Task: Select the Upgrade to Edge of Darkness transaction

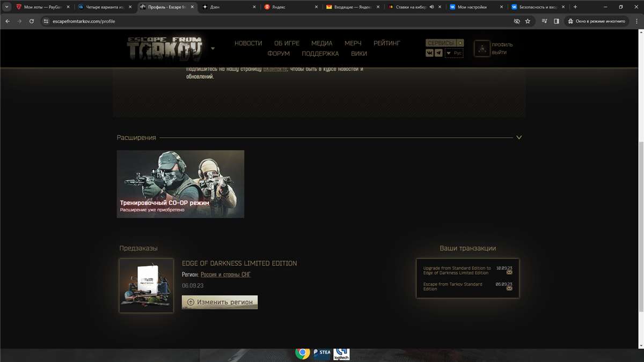Action: (x=457, y=270)
